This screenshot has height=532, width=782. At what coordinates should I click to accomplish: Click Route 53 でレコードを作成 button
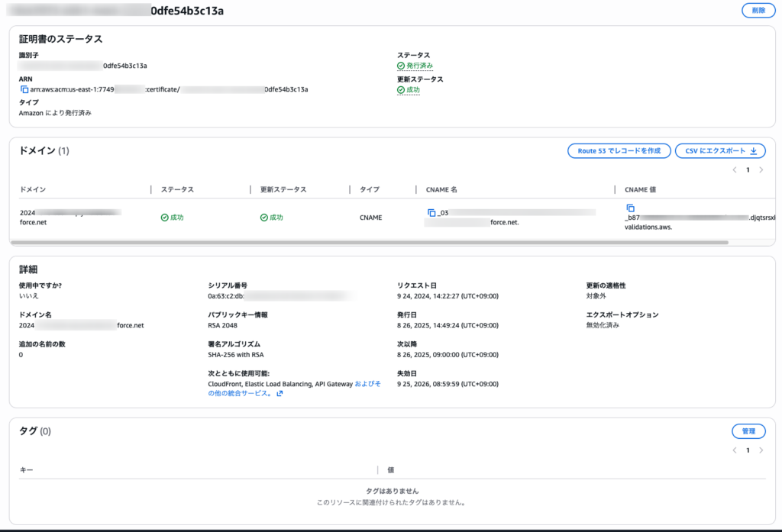click(x=619, y=151)
